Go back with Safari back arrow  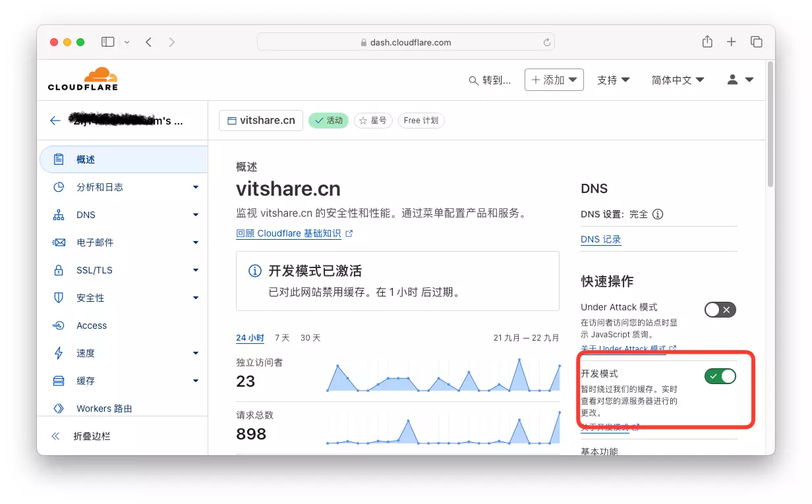149,42
